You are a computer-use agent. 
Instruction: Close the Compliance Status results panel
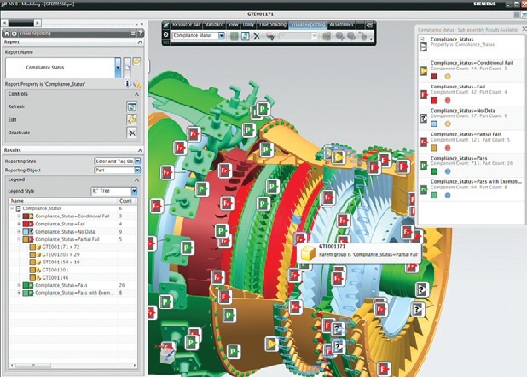pos(525,29)
